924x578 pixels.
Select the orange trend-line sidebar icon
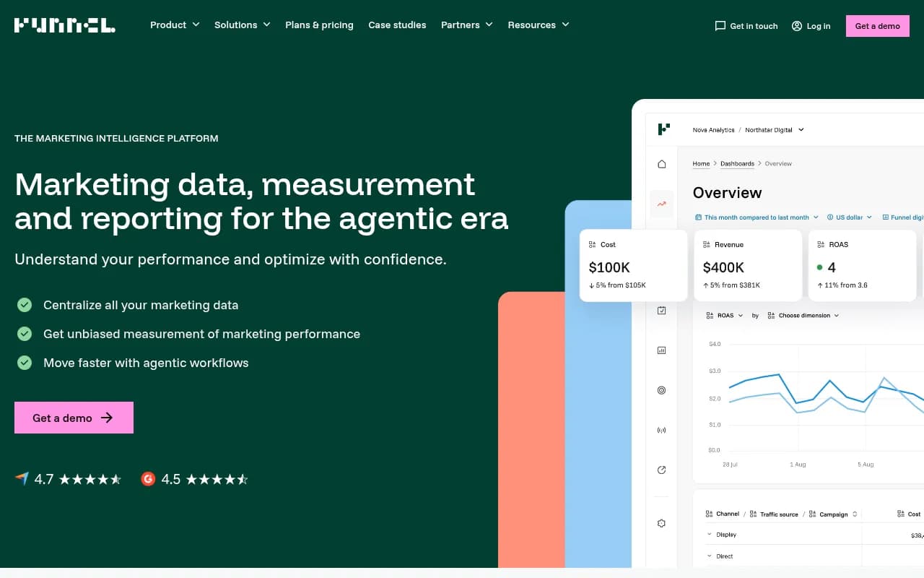click(662, 204)
